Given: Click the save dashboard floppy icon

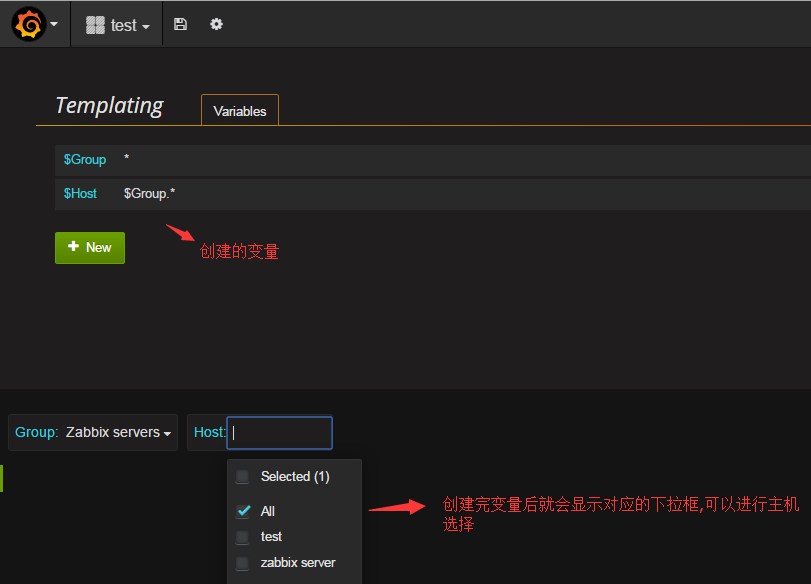Looking at the screenshot, I should (180, 24).
